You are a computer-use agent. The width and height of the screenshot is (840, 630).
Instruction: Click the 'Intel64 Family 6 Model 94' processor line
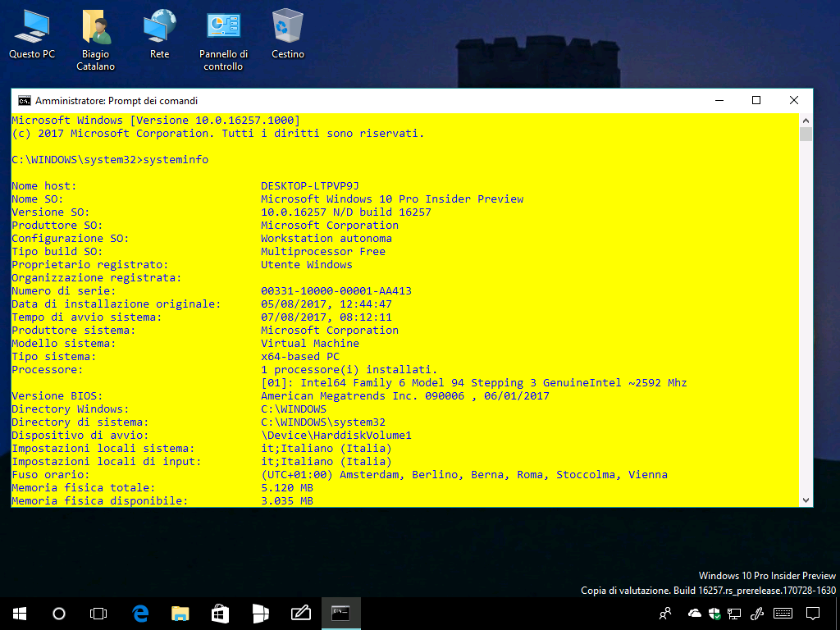click(473, 382)
